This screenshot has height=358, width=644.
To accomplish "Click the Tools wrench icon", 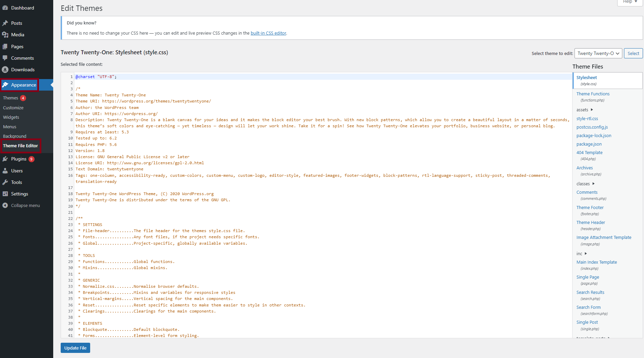I will (5, 182).
